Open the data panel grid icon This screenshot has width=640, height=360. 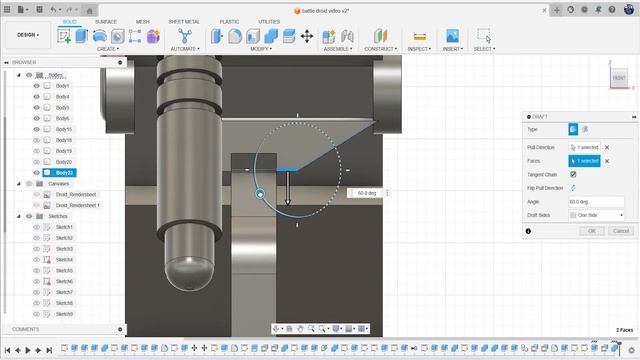(7, 9)
